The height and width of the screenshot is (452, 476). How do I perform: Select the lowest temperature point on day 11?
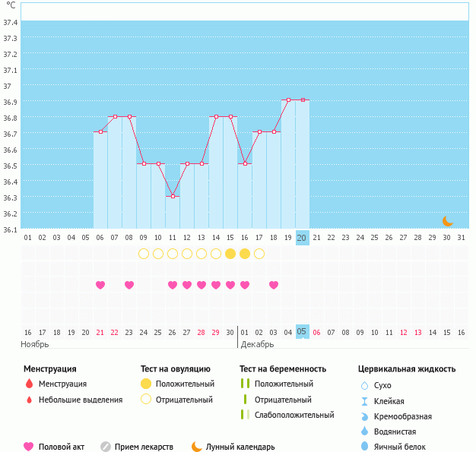[x=173, y=196]
